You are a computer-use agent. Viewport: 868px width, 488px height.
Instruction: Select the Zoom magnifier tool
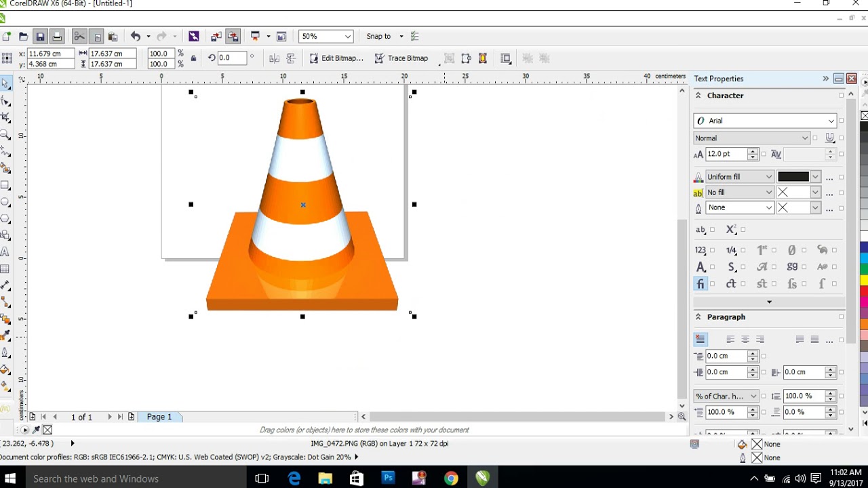(5, 135)
